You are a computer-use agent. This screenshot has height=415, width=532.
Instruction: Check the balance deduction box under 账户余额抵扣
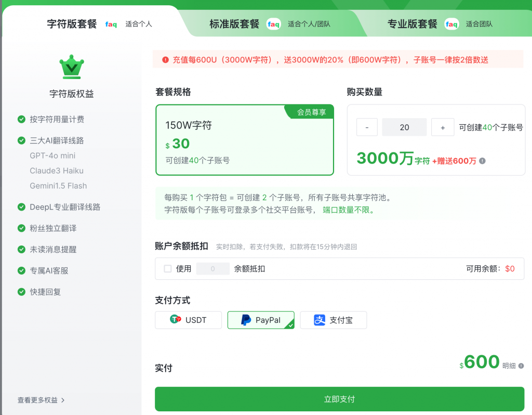click(167, 268)
